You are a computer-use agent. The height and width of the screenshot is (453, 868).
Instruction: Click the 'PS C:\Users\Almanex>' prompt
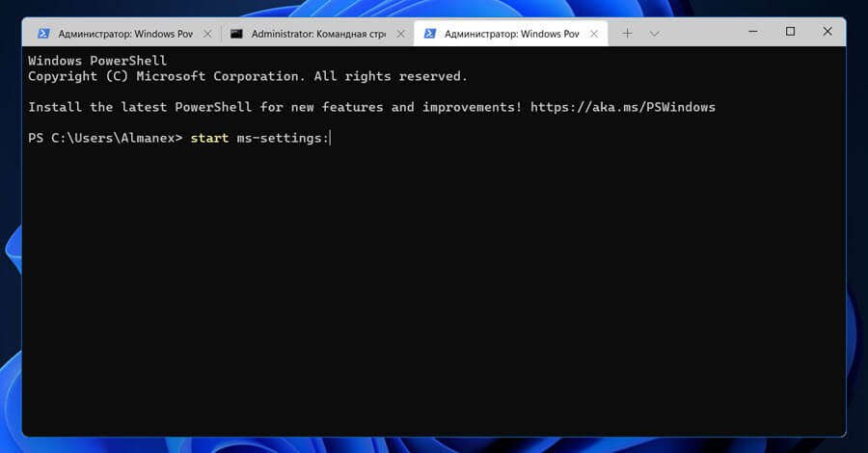(x=105, y=138)
